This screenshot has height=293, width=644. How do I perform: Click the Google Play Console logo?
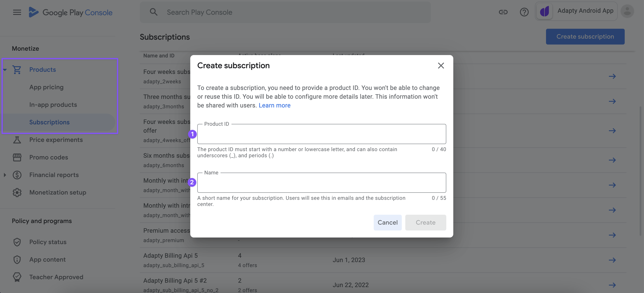coord(71,12)
